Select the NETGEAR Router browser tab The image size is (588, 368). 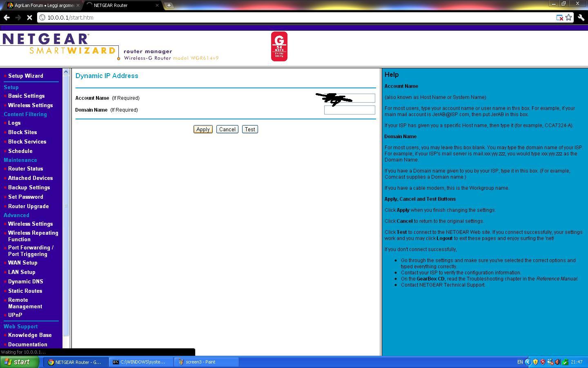[122, 5]
